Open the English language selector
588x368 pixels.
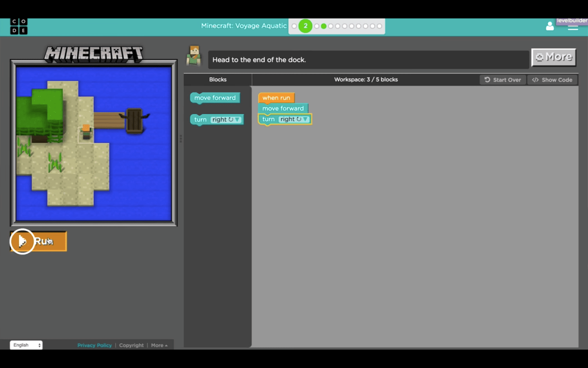[26, 345]
